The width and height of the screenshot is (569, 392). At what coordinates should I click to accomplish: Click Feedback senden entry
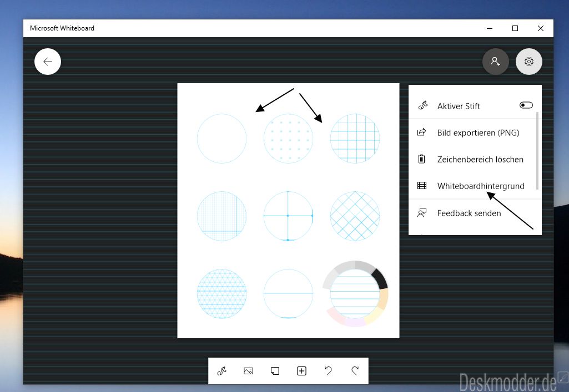[475, 213]
